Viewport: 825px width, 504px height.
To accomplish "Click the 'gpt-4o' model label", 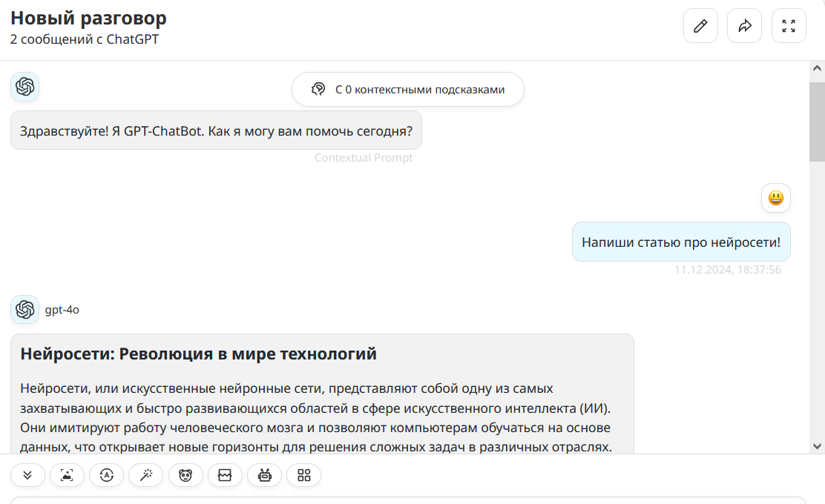I will tap(62, 310).
